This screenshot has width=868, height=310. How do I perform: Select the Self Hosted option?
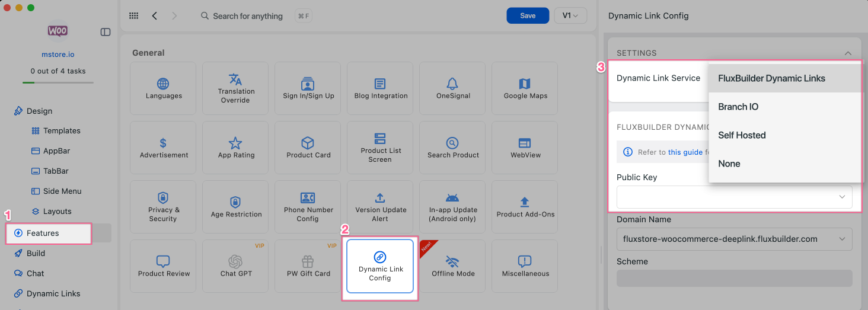coord(742,135)
